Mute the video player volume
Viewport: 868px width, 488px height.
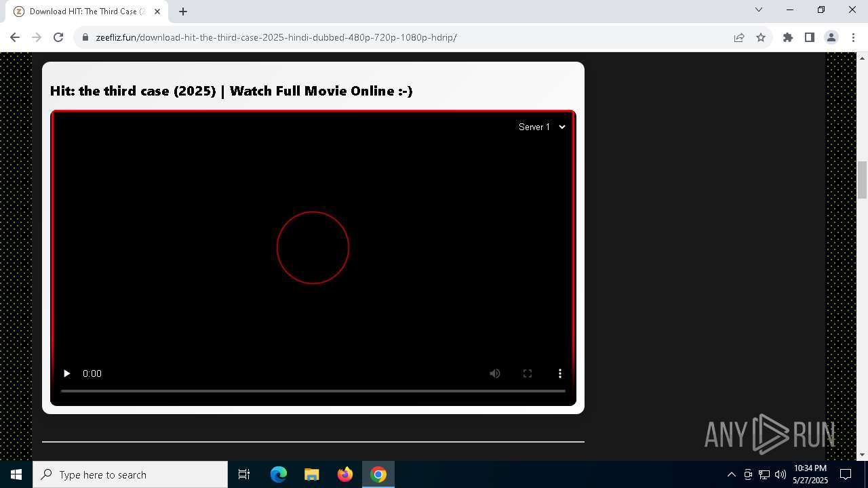click(x=495, y=373)
